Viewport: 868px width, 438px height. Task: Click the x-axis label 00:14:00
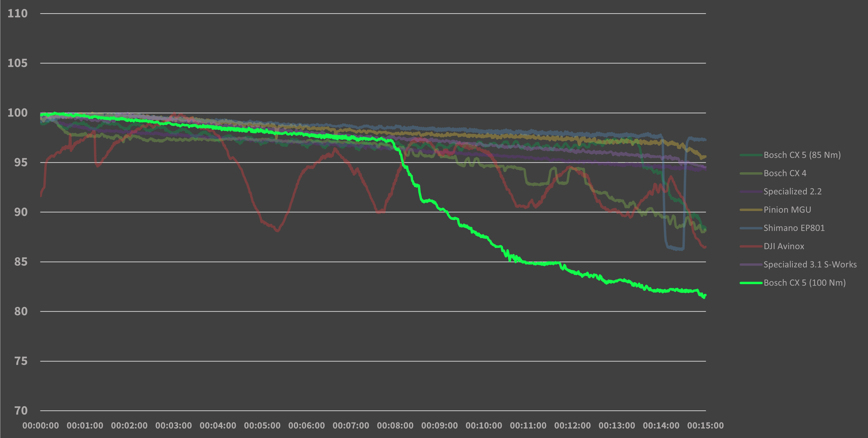pyautogui.click(x=661, y=425)
